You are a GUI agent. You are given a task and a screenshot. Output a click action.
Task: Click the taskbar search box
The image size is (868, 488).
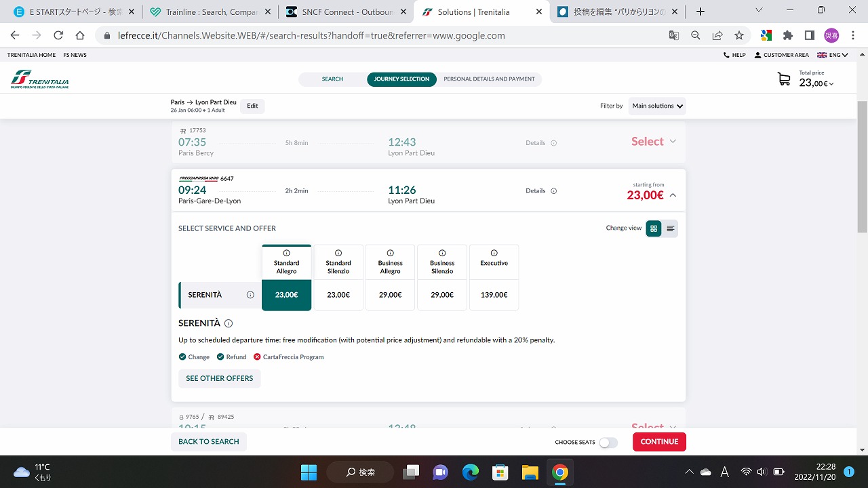[x=361, y=472]
